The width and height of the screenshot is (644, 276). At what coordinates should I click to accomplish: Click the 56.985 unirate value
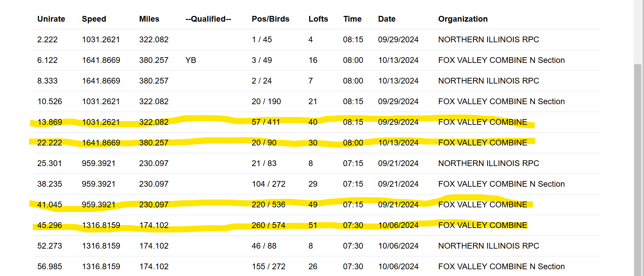[49, 267]
